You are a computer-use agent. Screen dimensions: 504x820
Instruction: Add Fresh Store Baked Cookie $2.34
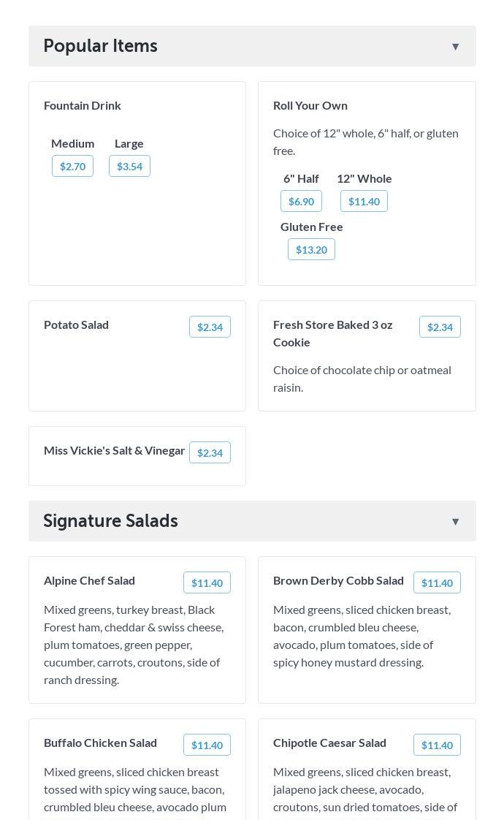pyautogui.click(x=440, y=327)
